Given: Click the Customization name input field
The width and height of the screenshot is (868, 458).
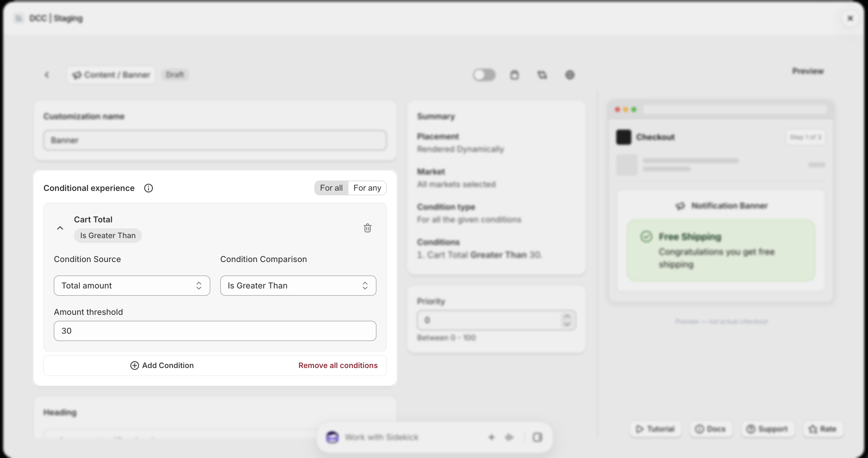Looking at the screenshot, I should point(215,140).
